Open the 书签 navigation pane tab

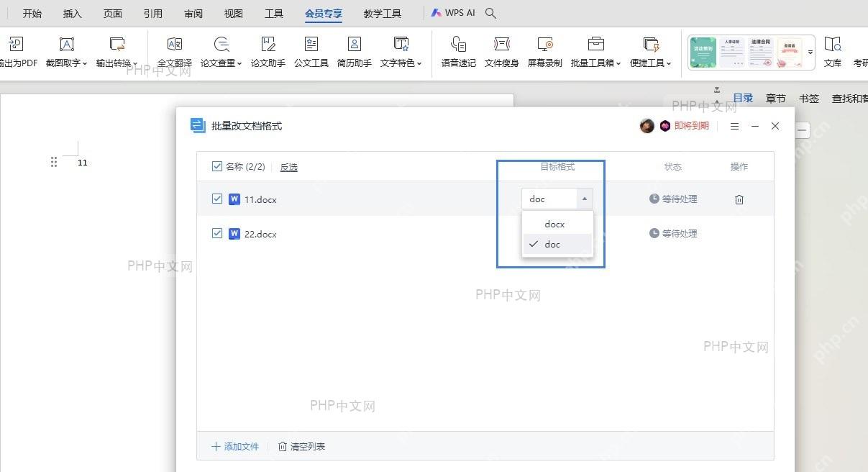coord(809,98)
